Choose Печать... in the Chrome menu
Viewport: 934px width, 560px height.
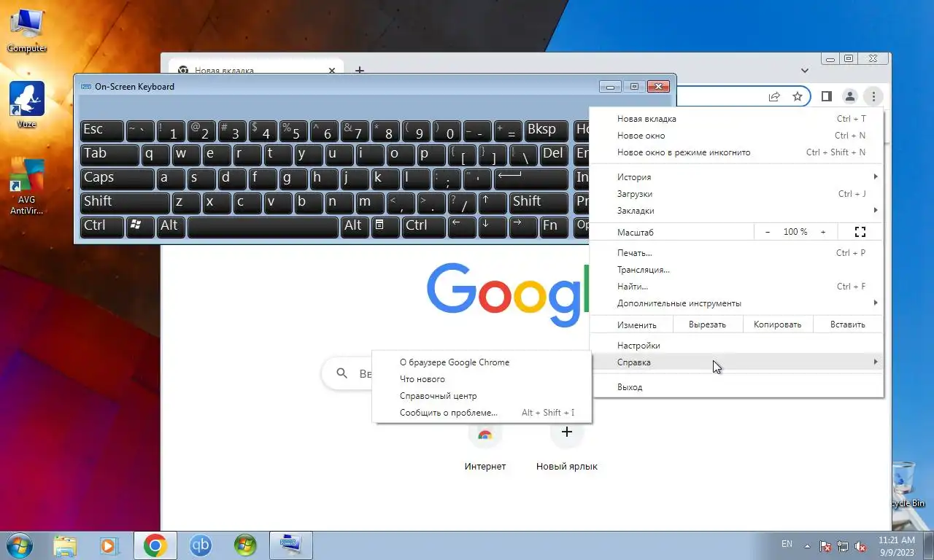pos(736,253)
